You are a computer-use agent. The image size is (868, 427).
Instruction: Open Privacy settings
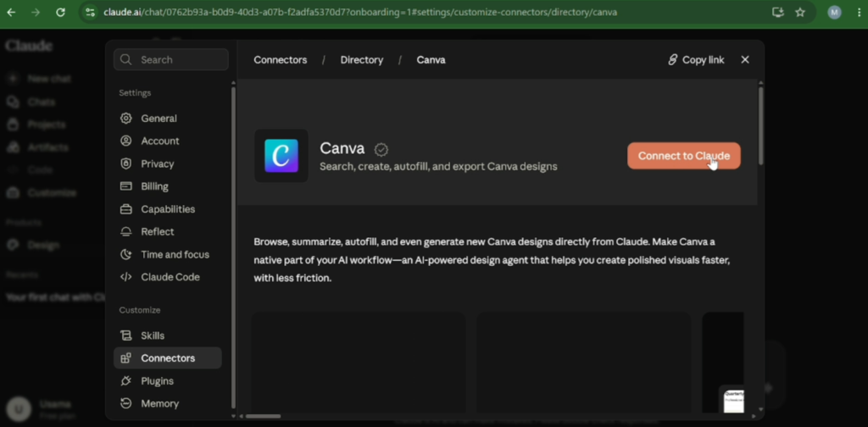tap(168, 164)
